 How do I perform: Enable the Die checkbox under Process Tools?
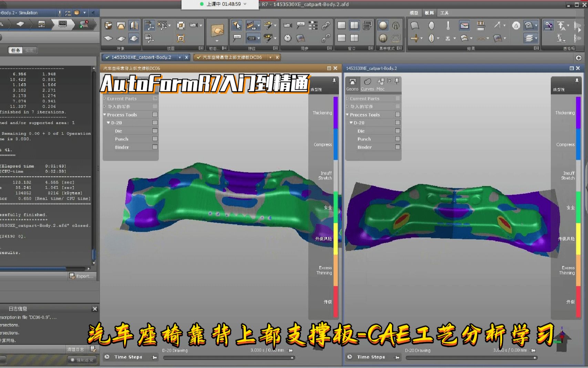[155, 131]
